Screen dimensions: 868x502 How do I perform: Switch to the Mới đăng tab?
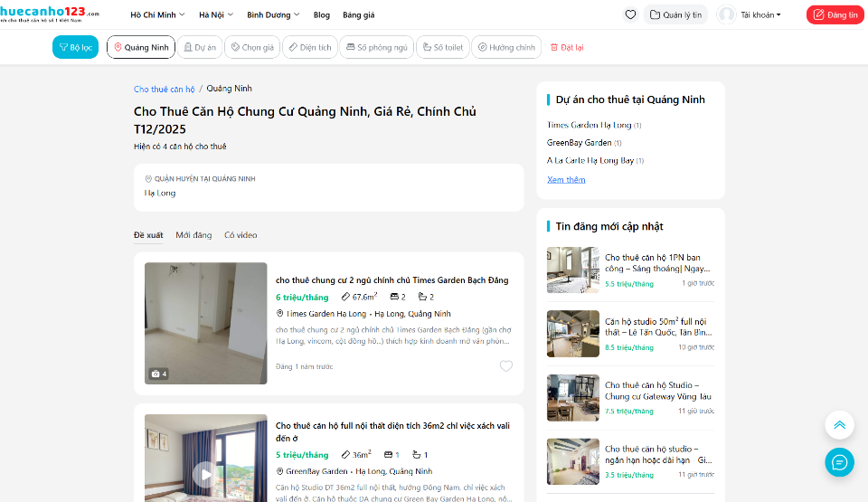pyautogui.click(x=193, y=235)
